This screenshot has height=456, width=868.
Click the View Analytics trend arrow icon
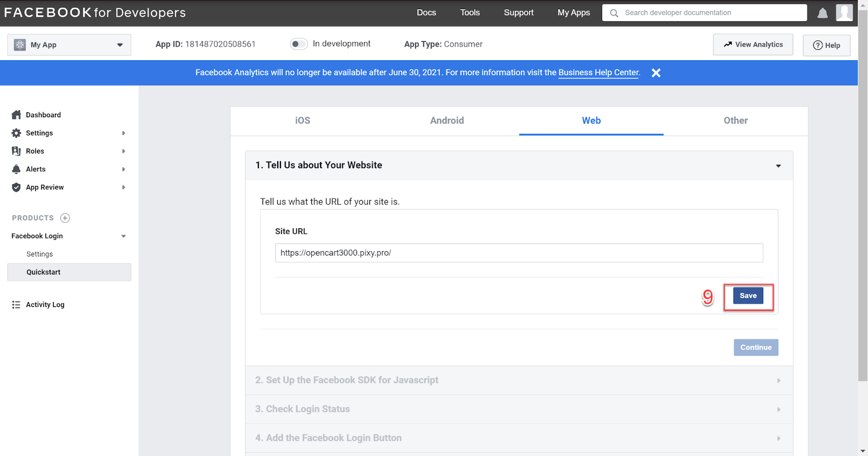pyautogui.click(x=727, y=44)
